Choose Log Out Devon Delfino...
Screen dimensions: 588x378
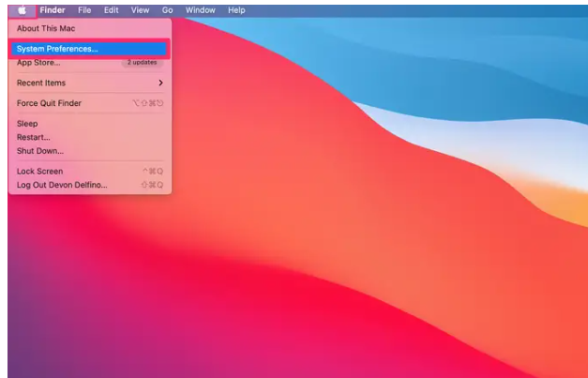pos(90,185)
